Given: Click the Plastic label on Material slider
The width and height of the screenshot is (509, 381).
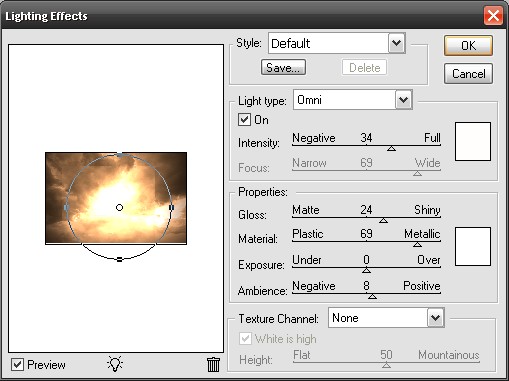Looking at the screenshot, I should pos(308,234).
